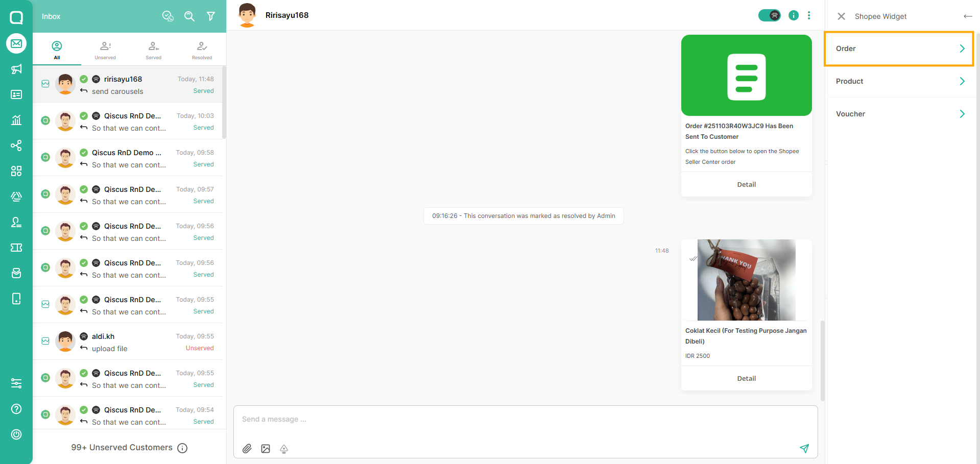Open the filter funnel in Inbox header
This screenshot has width=980, height=464.
211,16
